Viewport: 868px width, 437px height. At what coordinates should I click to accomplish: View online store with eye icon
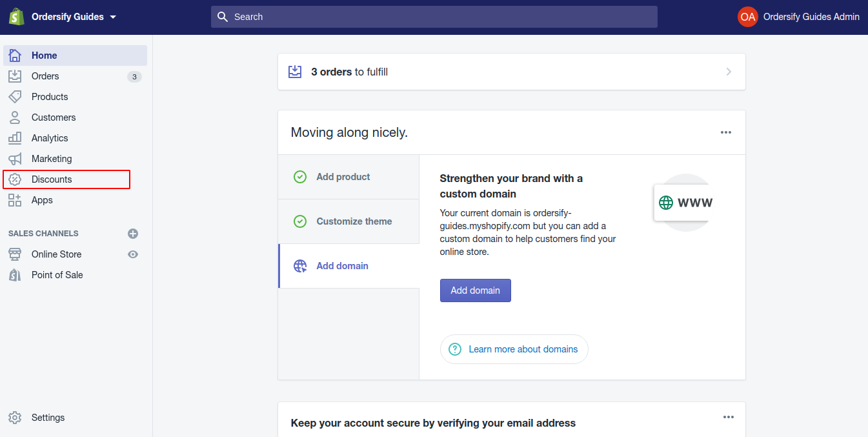click(x=133, y=254)
